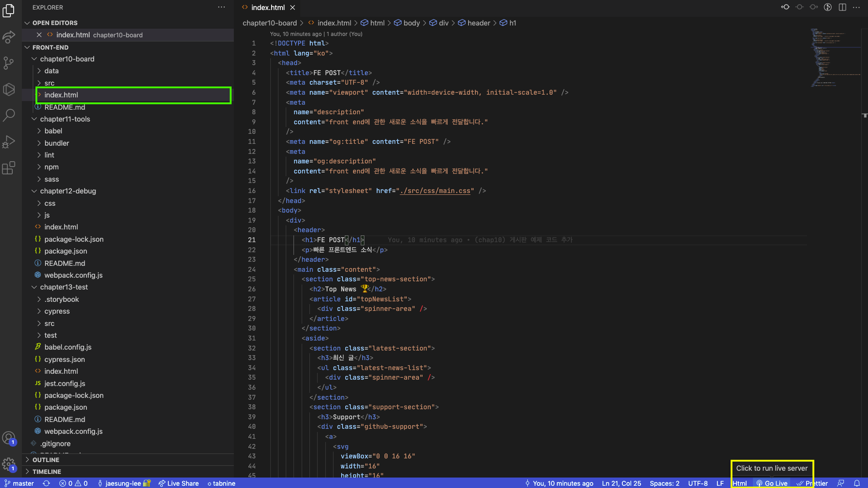Click Go Live to run live server
Image resolution: width=868 pixels, height=488 pixels.
772,483
